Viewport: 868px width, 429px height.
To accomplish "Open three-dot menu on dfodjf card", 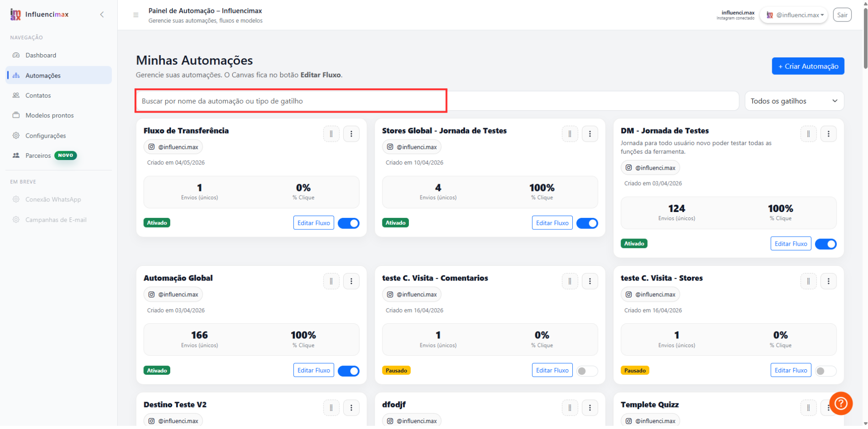I will click(590, 408).
